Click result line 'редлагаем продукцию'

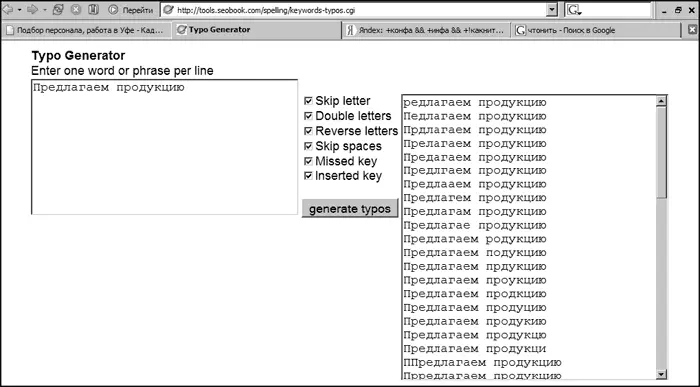point(475,103)
